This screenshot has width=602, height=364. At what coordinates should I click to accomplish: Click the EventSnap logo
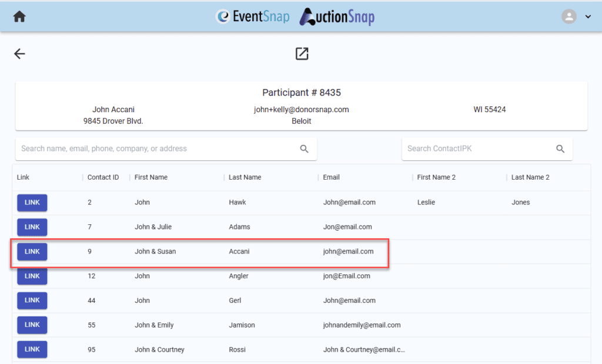(x=253, y=16)
